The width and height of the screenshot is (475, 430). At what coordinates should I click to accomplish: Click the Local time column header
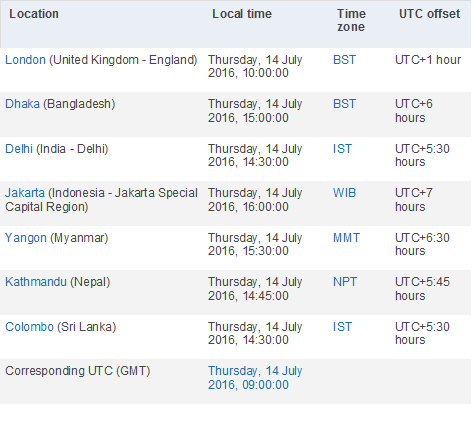click(x=242, y=14)
